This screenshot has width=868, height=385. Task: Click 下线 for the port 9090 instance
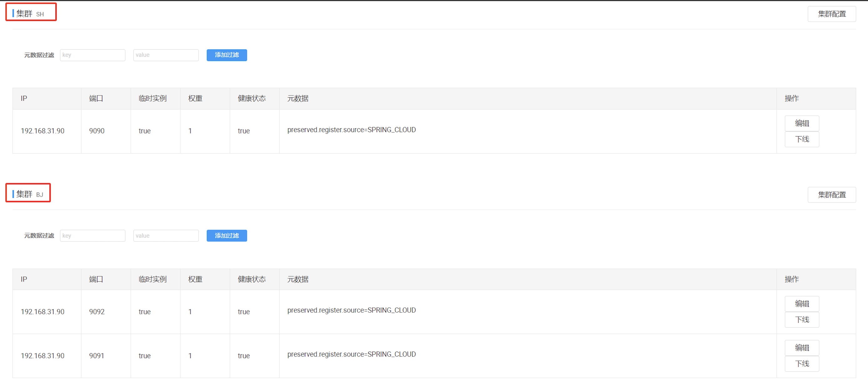point(802,139)
